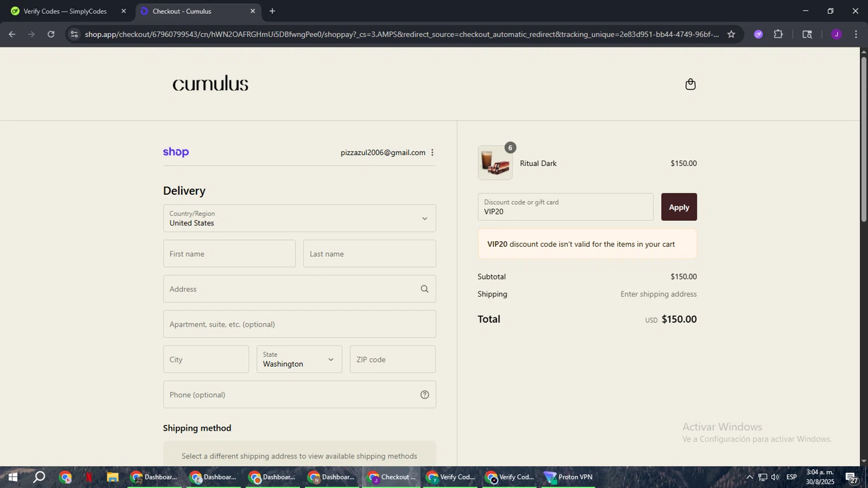The width and height of the screenshot is (868, 488).
Task: Click the First name field
Action: pos(229,254)
